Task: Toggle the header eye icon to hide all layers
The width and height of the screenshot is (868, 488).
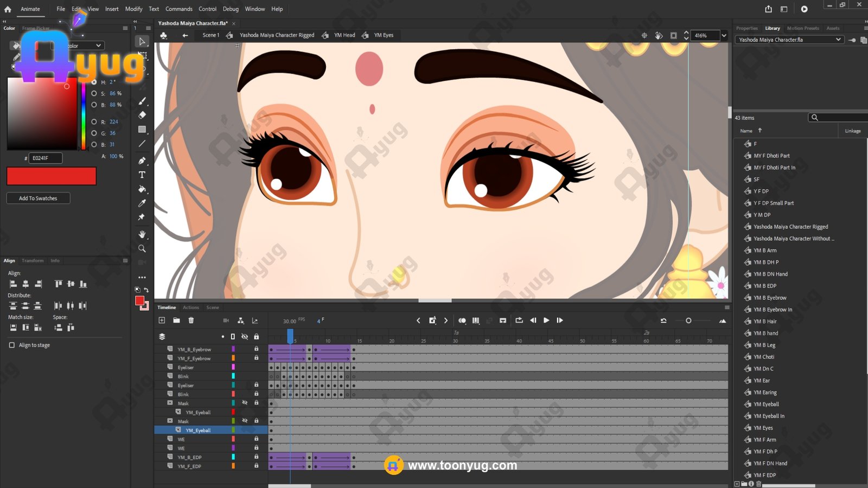Action: coord(245,337)
